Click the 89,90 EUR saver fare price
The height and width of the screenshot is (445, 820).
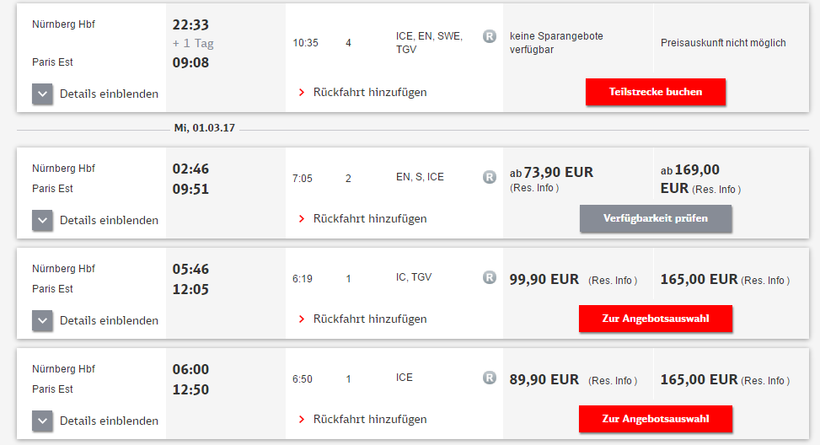click(x=544, y=379)
